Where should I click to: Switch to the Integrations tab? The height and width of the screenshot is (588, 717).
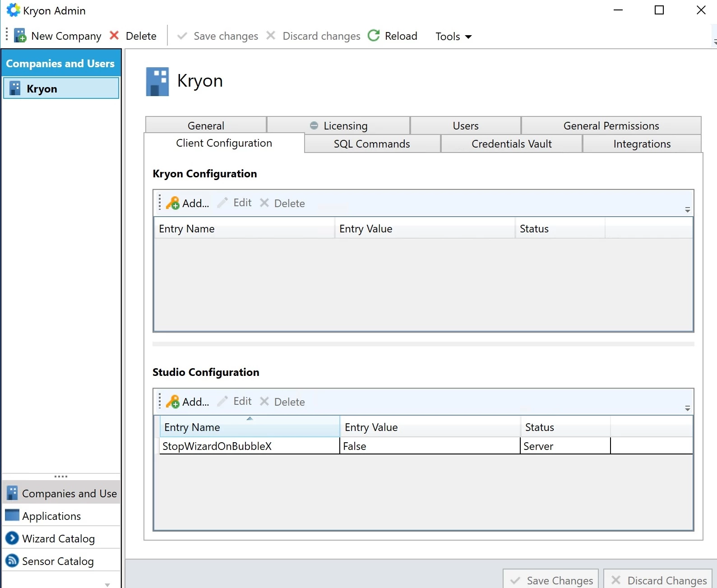click(x=642, y=144)
